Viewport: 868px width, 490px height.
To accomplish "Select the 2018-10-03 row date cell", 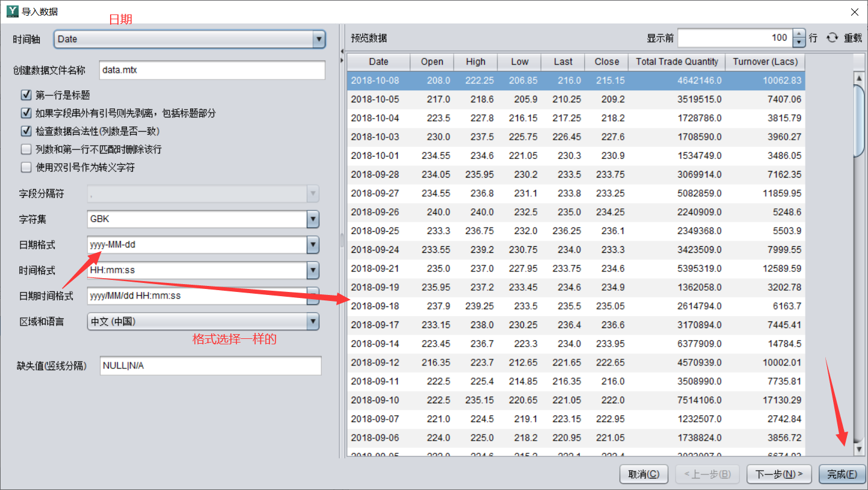I will (378, 137).
